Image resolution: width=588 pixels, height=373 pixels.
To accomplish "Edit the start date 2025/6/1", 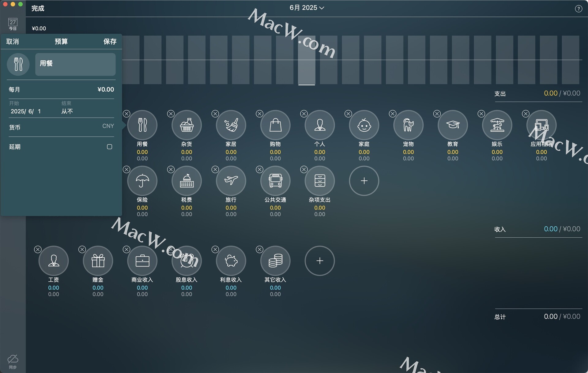I will pyautogui.click(x=26, y=111).
